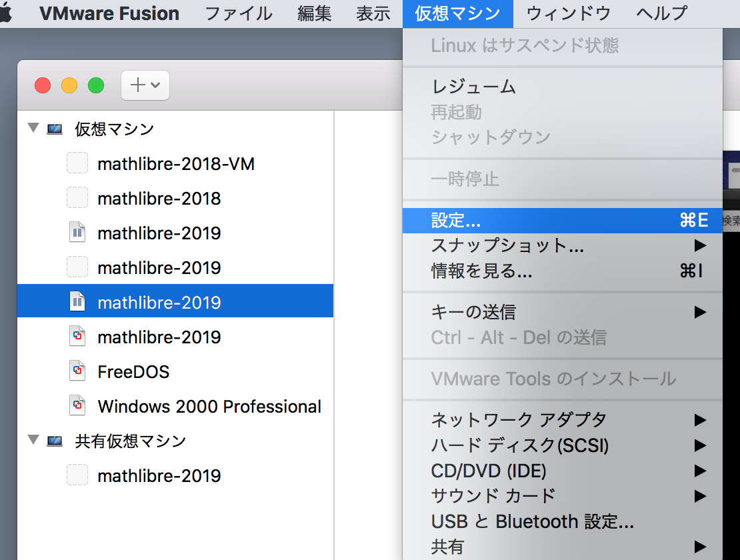
Task: Open the CD/DVD (IDE) submenu
Action: (563, 471)
